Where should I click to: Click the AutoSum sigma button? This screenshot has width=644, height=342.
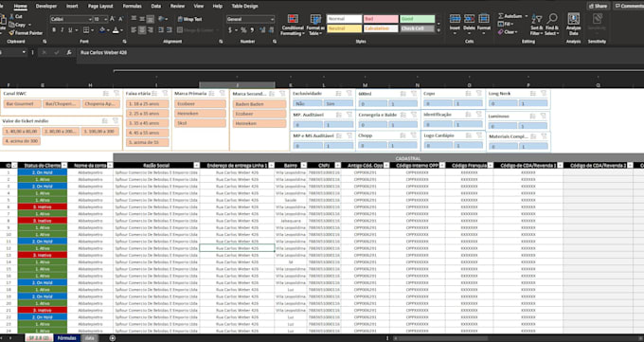(x=510, y=16)
